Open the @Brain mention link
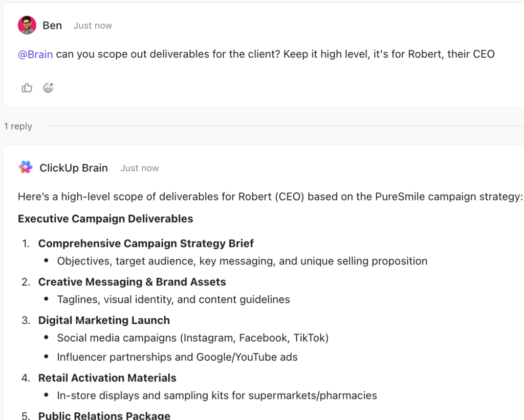This screenshot has height=420, width=524. click(x=35, y=54)
